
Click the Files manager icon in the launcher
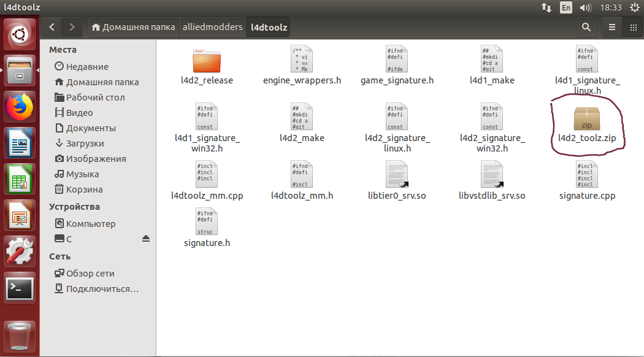click(19, 71)
